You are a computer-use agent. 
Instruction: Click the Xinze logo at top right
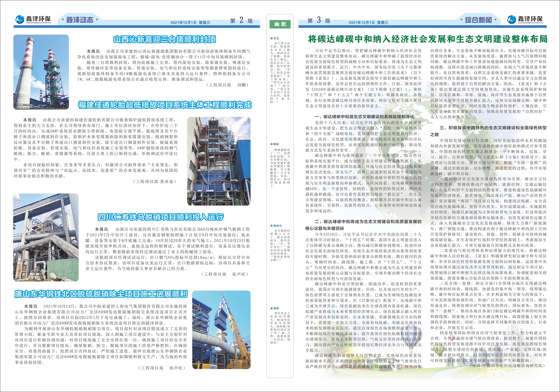(512, 19)
